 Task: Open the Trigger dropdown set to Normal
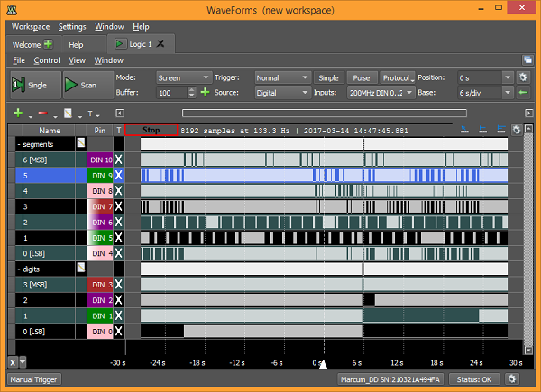[x=281, y=77]
